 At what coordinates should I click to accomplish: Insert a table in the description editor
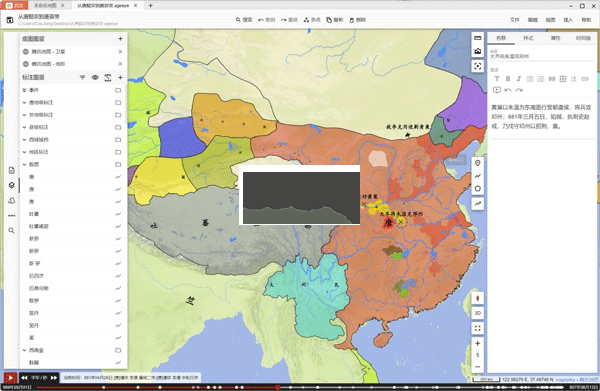[x=562, y=79]
